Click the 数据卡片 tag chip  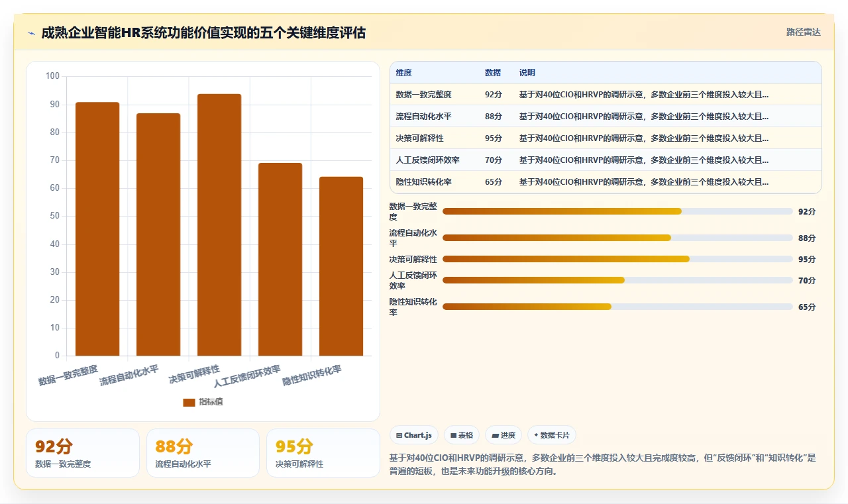tap(552, 435)
